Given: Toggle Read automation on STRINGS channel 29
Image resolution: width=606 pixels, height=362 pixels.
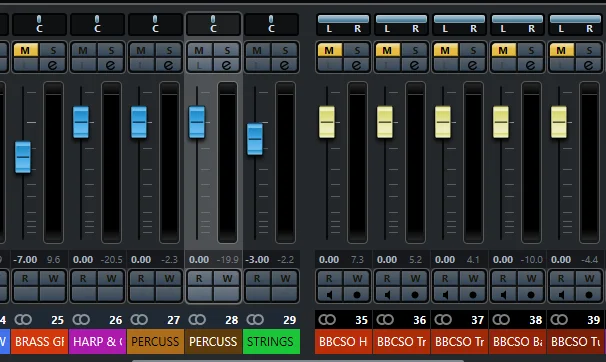Looking at the screenshot, I should point(257,279).
